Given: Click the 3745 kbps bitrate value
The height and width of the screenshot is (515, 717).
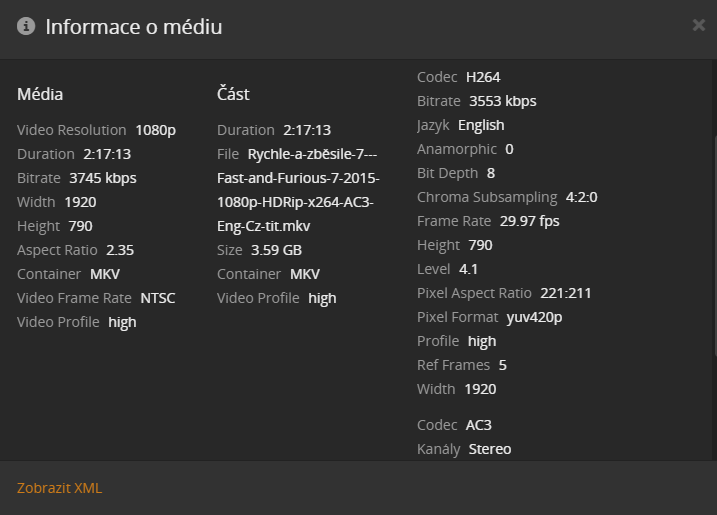Looking at the screenshot, I should coord(103,178).
